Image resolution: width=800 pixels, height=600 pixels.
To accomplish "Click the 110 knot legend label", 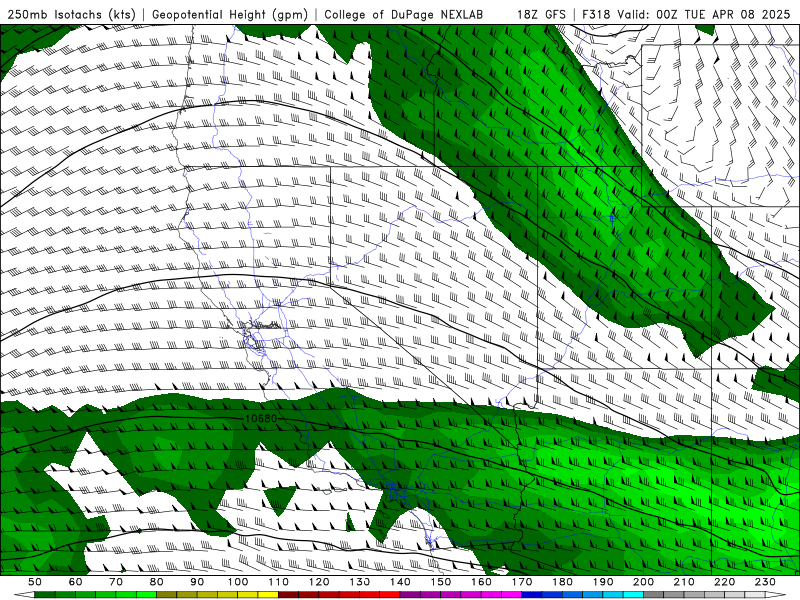I will pos(278,582).
